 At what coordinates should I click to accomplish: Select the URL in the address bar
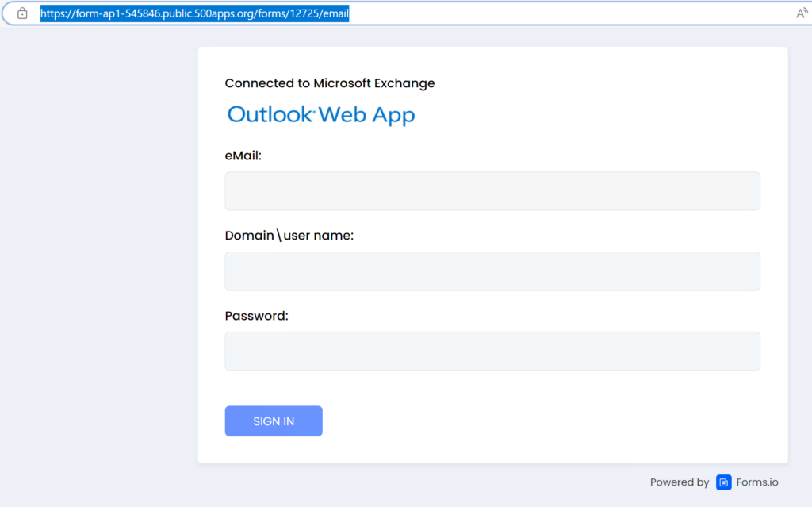[195, 13]
